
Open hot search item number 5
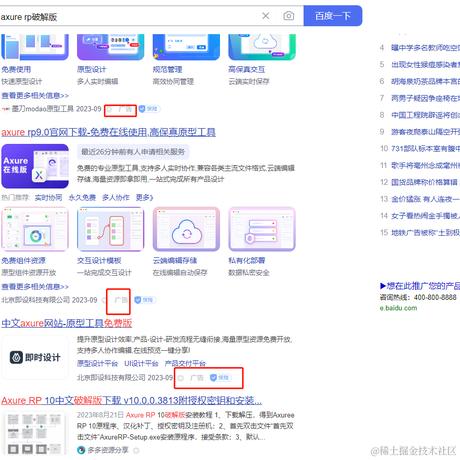425,65
